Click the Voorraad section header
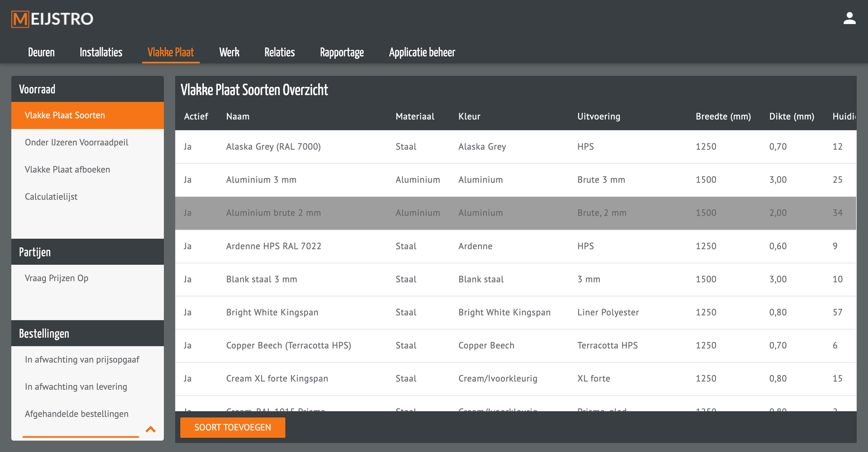Image resolution: width=868 pixels, height=452 pixels. [x=88, y=89]
